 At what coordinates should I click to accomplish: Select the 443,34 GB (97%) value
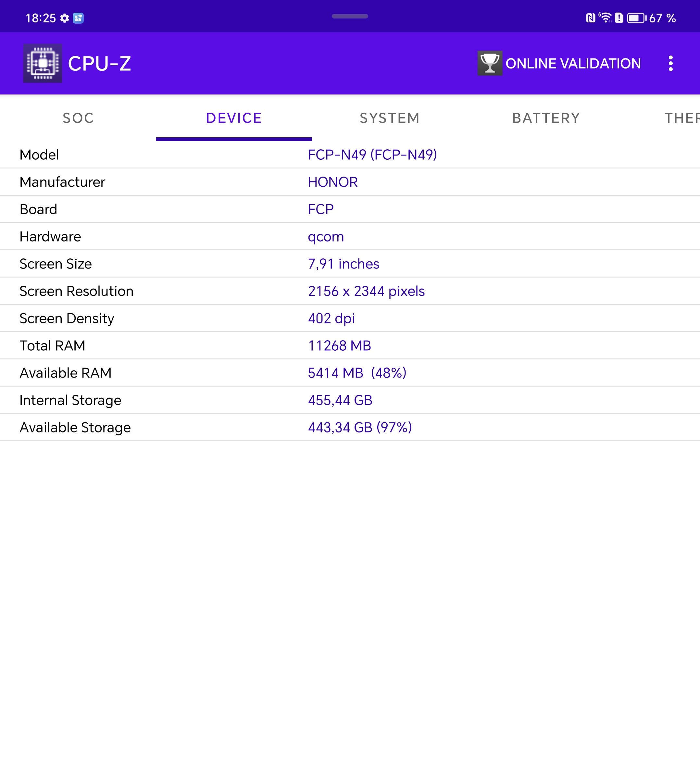[360, 427]
